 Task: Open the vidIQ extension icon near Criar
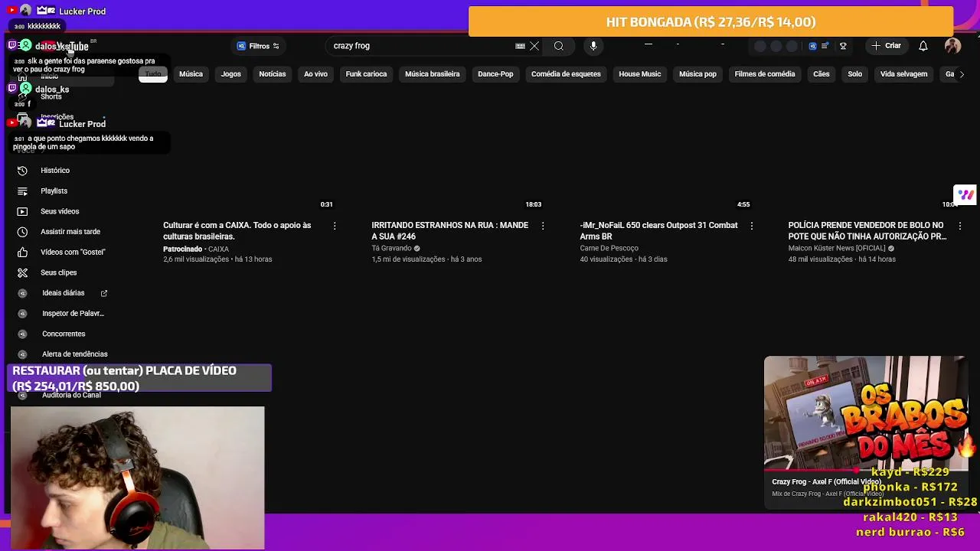pyautogui.click(x=812, y=46)
